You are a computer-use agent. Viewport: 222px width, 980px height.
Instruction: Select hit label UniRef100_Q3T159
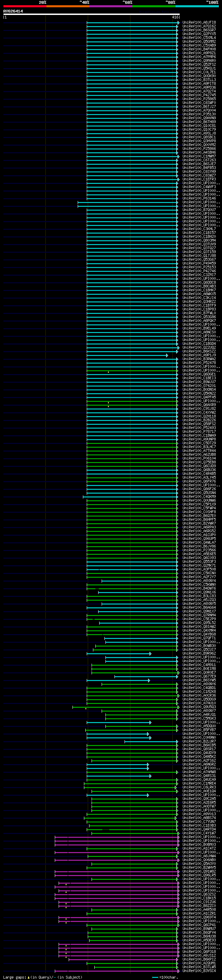point(199,252)
